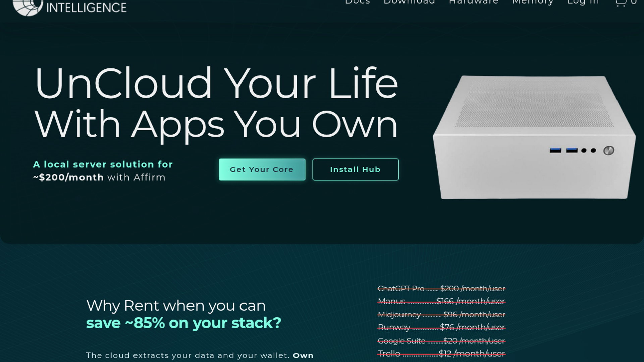Click the Install Hub button
Image resolution: width=644 pixels, height=362 pixels.
pyautogui.click(x=356, y=169)
